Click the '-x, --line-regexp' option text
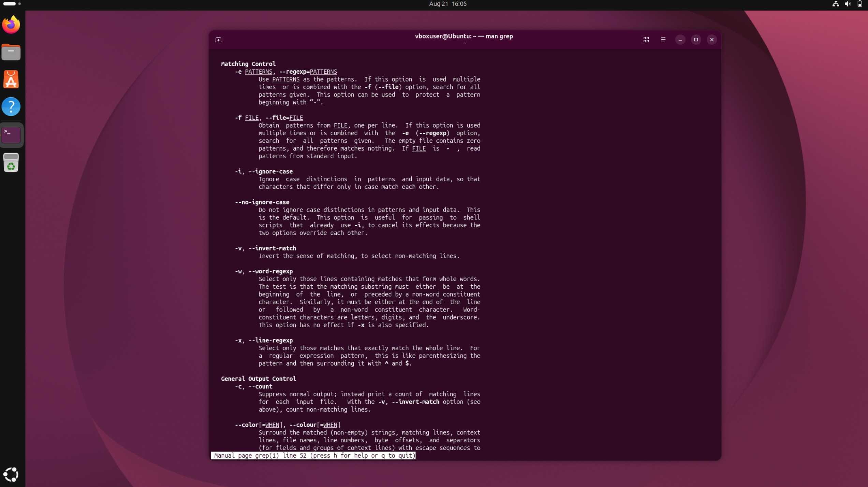 (264, 340)
